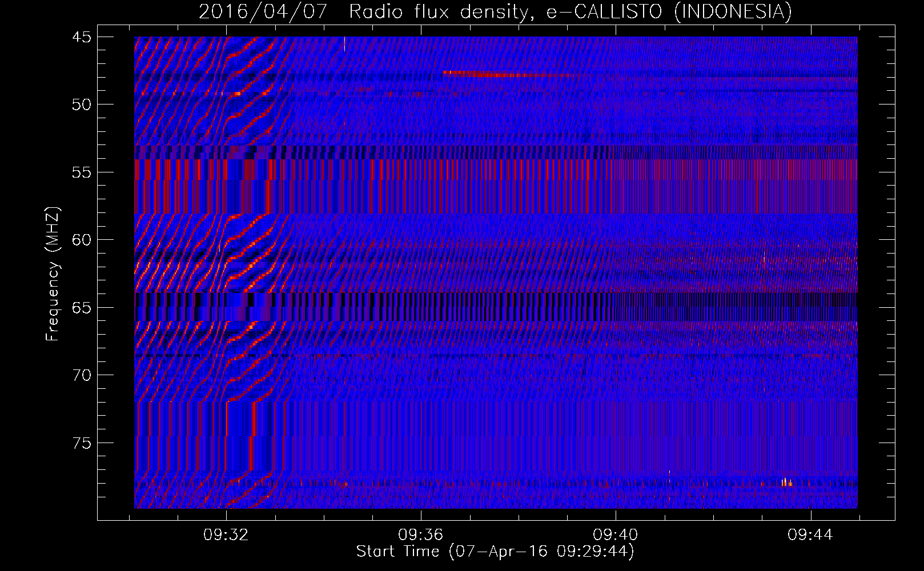The image size is (924, 571).
Task: Click the 09:36 time tick label
Action: click(421, 535)
